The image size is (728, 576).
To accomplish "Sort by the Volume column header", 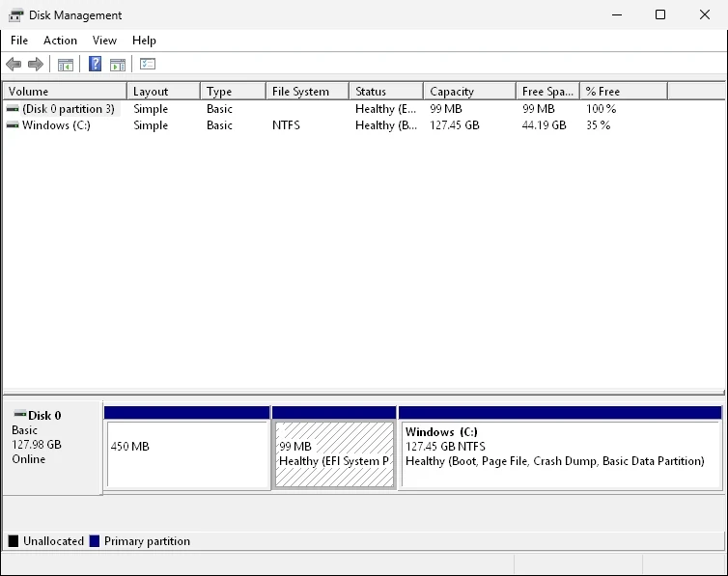I will [65, 92].
